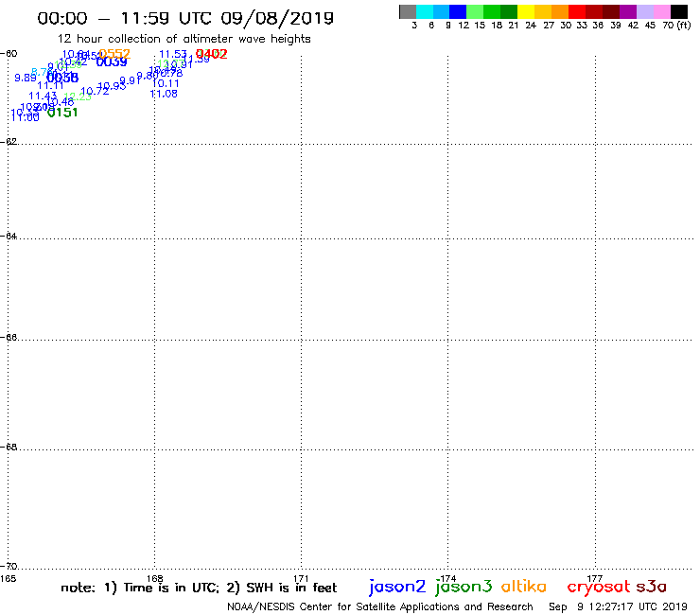
Task: Click the blue pass time '0039'
Action: pyautogui.click(x=112, y=61)
